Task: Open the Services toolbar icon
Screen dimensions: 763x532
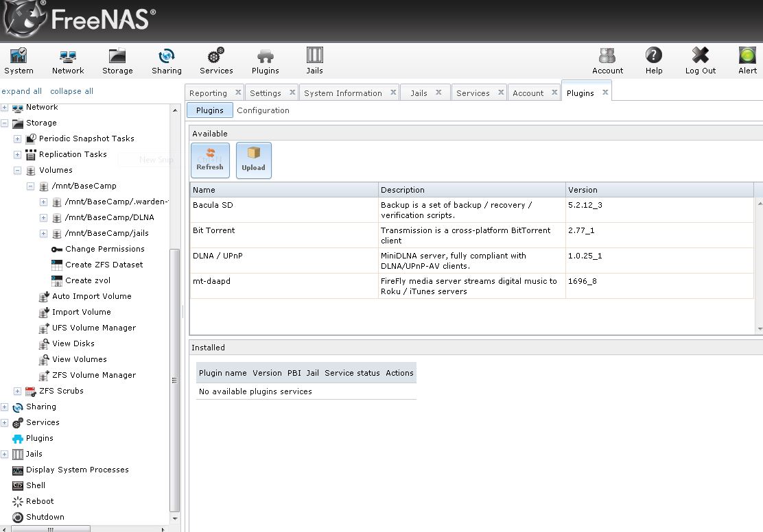Action: click(216, 61)
